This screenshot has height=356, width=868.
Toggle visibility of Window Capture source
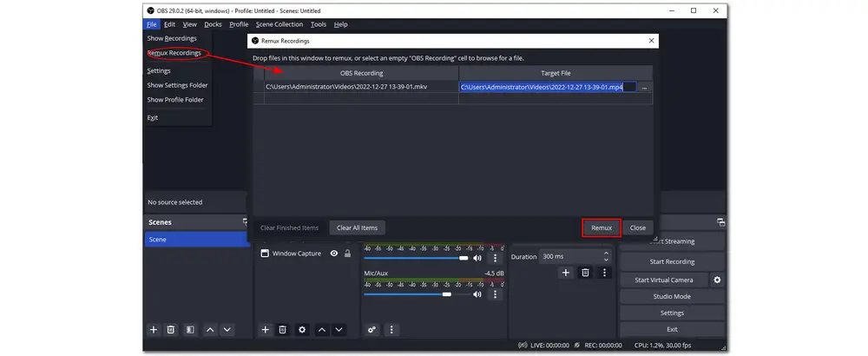click(334, 254)
